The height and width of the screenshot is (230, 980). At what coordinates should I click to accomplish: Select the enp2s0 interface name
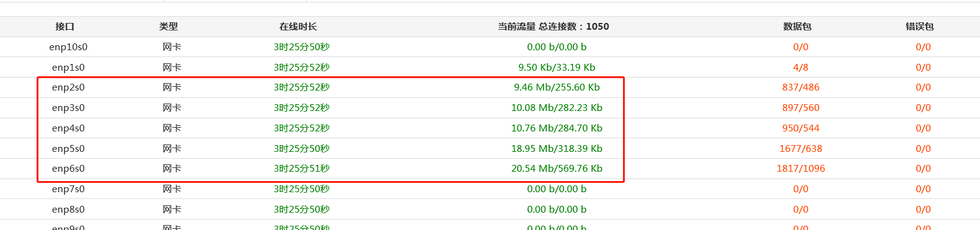(x=68, y=87)
